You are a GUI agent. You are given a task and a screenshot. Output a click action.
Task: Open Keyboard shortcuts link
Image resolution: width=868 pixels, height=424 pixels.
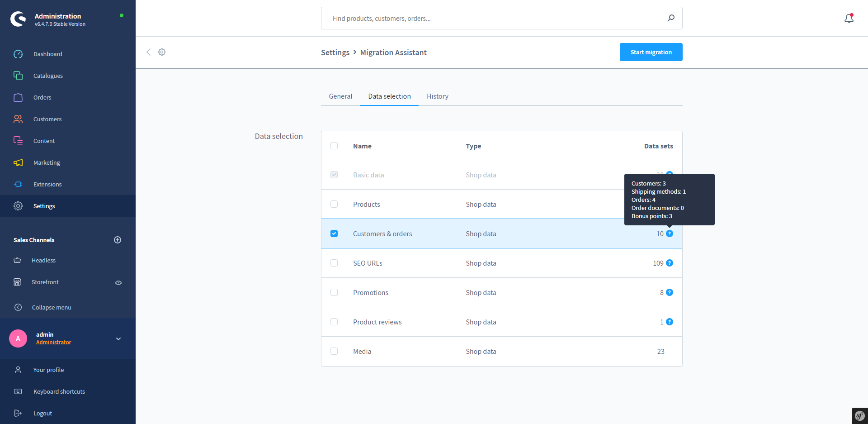(x=59, y=391)
